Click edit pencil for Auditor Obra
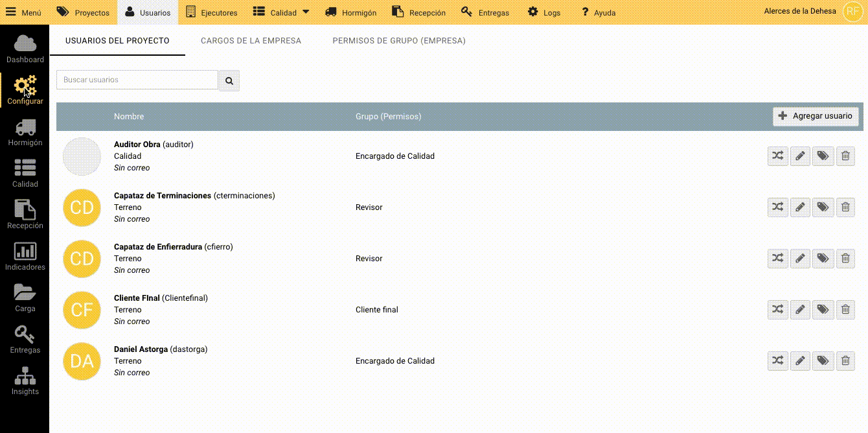Viewport: 868px width, 433px height. click(x=800, y=156)
